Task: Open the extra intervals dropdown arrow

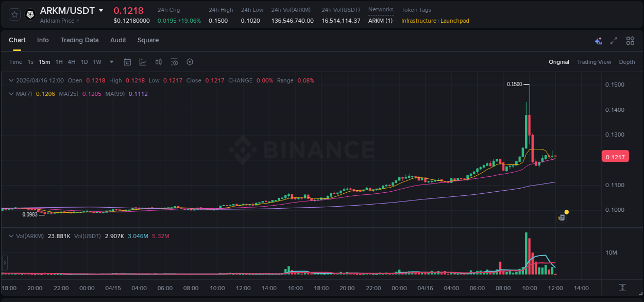Action: (x=111, y=62)
